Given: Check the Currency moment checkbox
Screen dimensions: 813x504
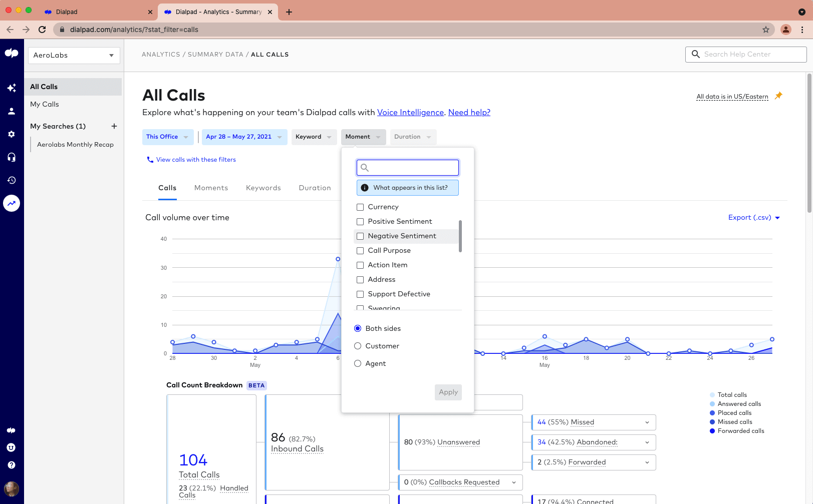Looking at the screenshot, I should point(360,207).
